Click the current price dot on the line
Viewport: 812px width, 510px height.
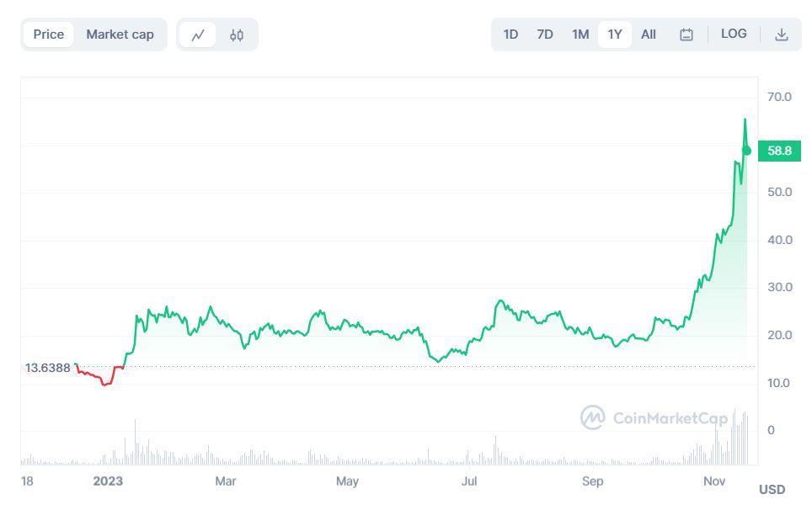(x=746, y=151)
